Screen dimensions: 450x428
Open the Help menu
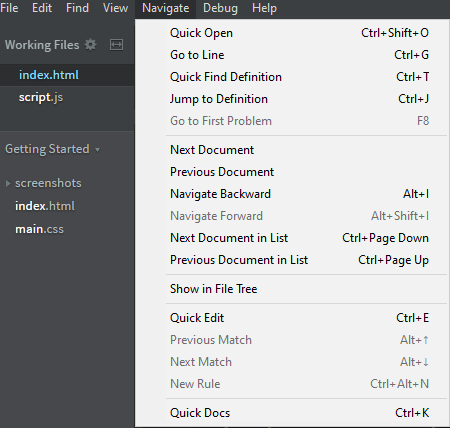(264, 8)
